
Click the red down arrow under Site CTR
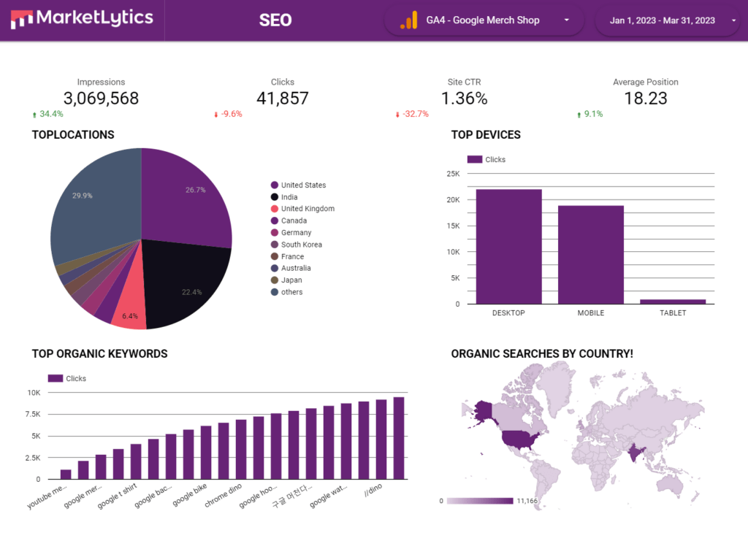point(397,115)
